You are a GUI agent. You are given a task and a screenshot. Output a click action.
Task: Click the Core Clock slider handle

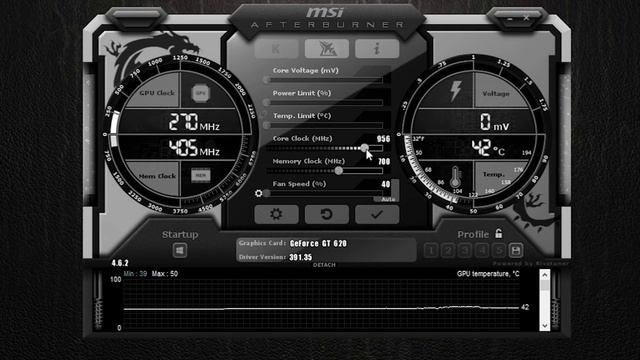(x=364, y=148)
